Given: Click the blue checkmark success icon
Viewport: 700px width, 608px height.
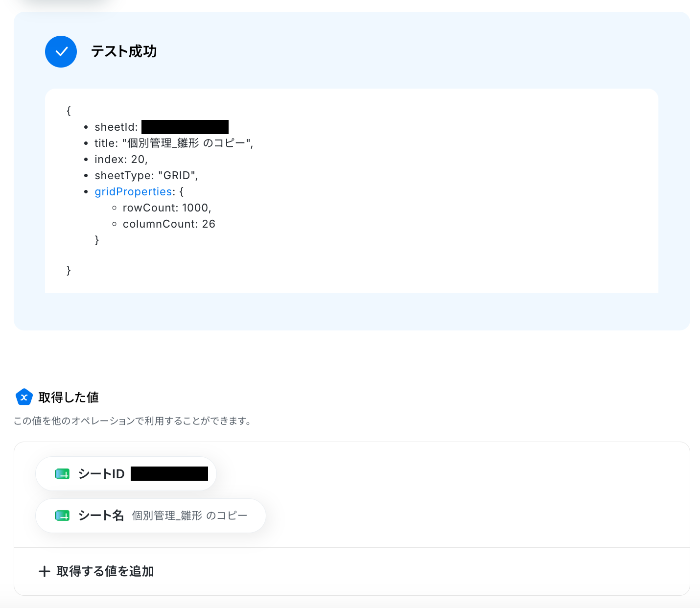Looking at the screenshot, I should pos(61,51).
